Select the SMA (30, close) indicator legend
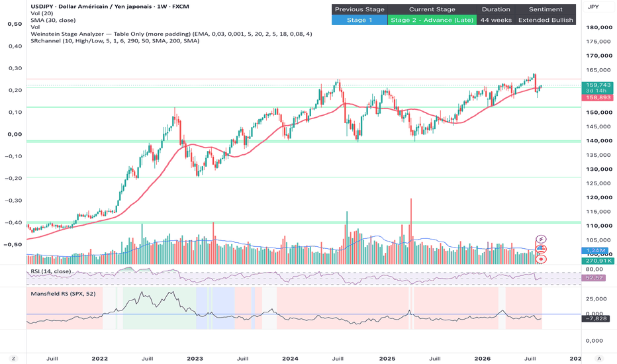The width and height of the screenshot is (617, 364). point(53,20)
